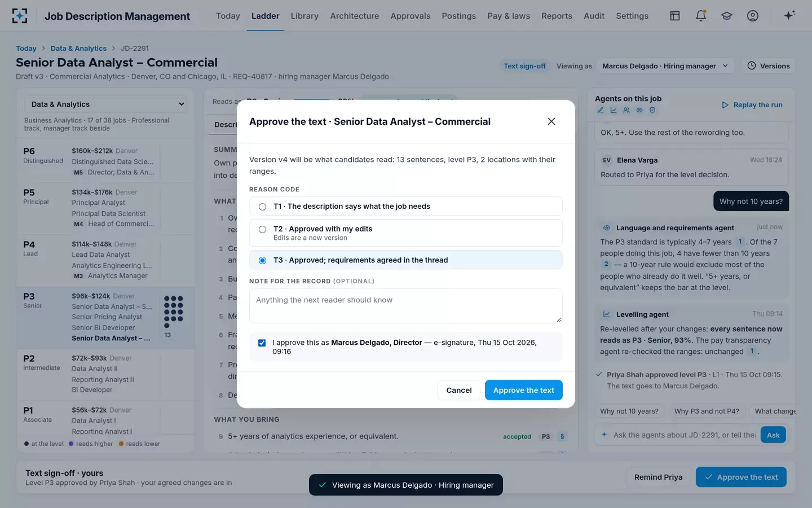Switch to the Approvals tab

411,16
